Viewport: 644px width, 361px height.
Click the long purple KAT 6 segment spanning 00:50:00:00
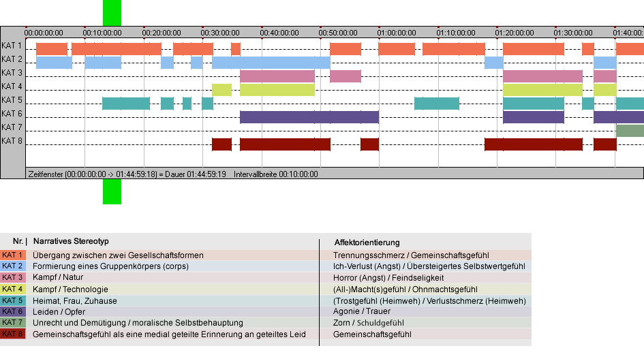309,117
